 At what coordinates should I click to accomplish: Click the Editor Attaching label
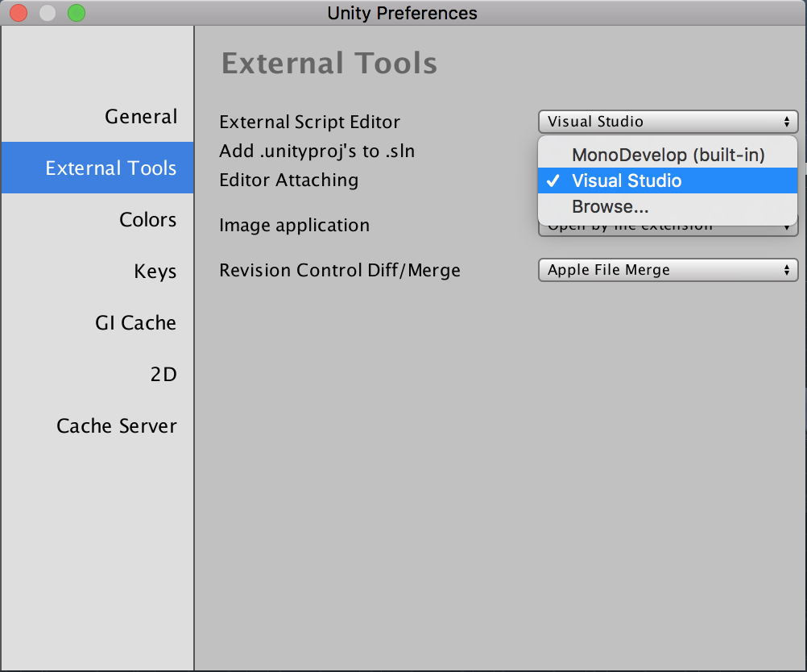(x=288, y=180)
